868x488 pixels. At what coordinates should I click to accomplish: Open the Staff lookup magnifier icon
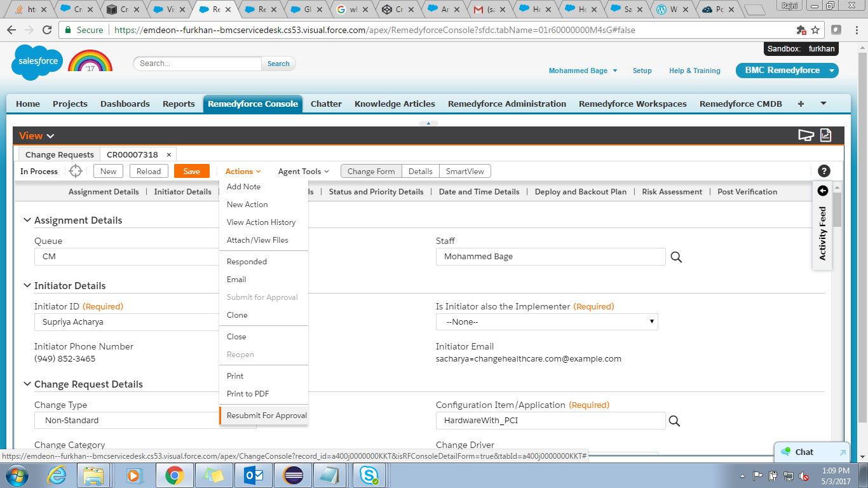click(x=676, y=257)
